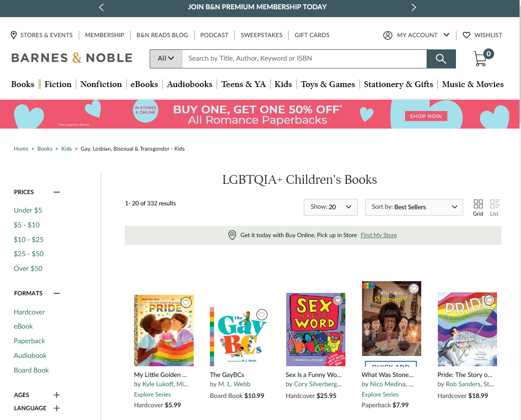Screen dimensions: 521x420
Task: Click the magnifying glass search button
Action: (441, 59)
